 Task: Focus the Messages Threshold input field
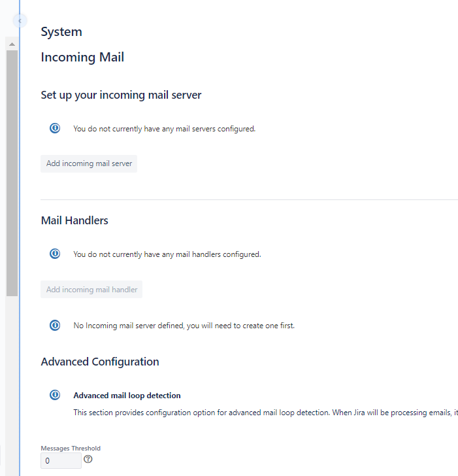(x=61, y=461)
